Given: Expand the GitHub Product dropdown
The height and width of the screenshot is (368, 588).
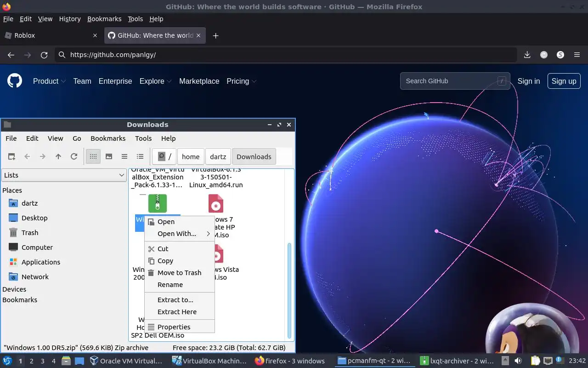Looking at the screenshot, I should pos(49,81).
